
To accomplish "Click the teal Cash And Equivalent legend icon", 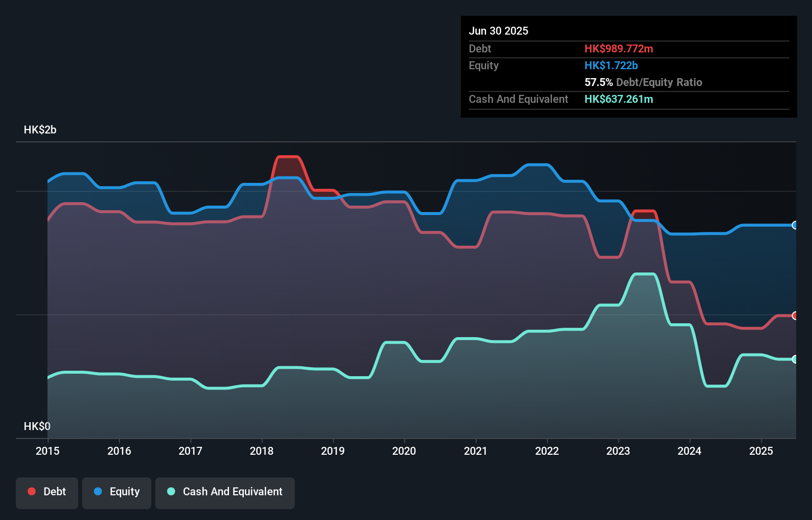I will pos(171,492).
